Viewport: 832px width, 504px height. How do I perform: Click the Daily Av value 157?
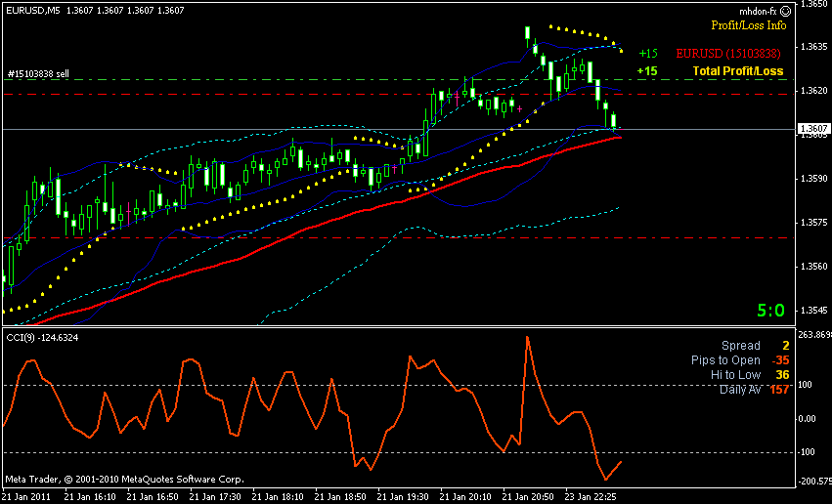coord(779,390)
